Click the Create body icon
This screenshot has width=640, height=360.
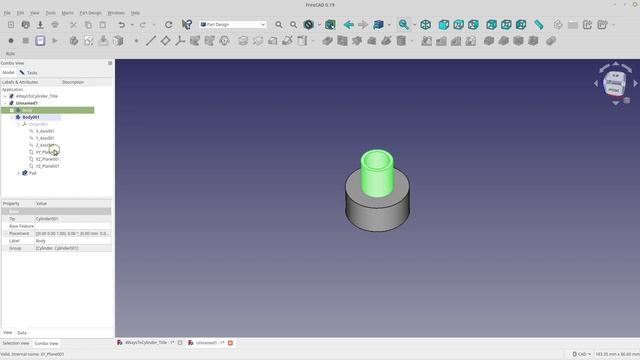(x=74, y=41)
